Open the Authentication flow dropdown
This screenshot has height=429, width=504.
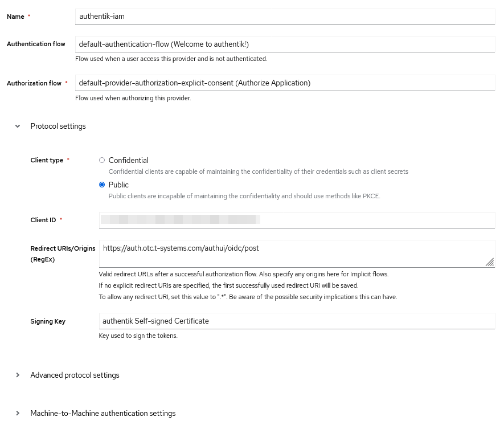pos(285,44)
